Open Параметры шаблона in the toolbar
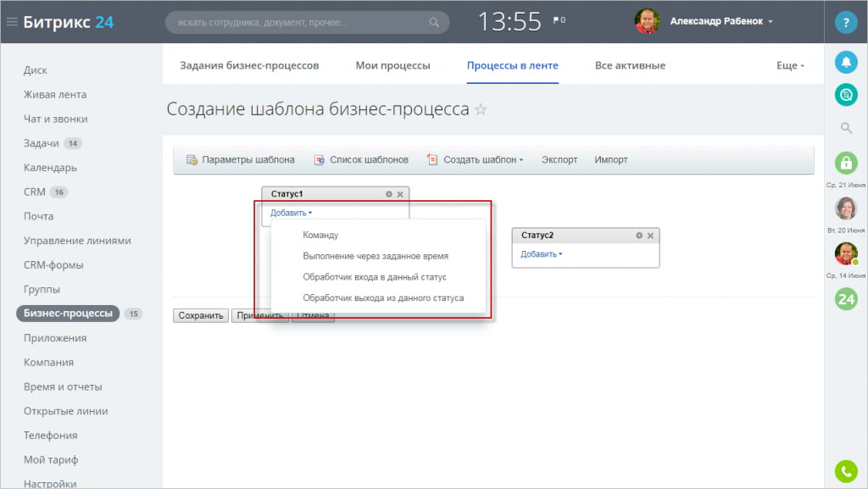Image resolution: width=868 pixels, height=489 pixels. pos(240,160)
